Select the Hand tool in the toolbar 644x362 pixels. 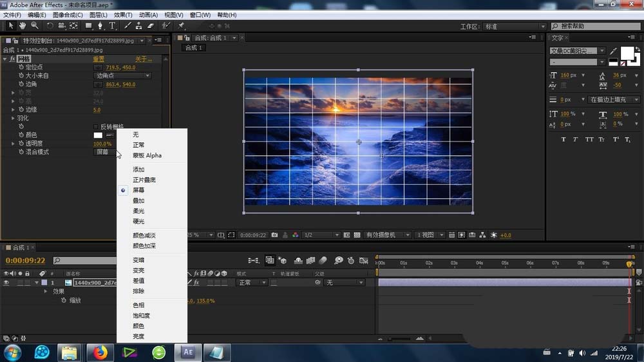point(23,26)
